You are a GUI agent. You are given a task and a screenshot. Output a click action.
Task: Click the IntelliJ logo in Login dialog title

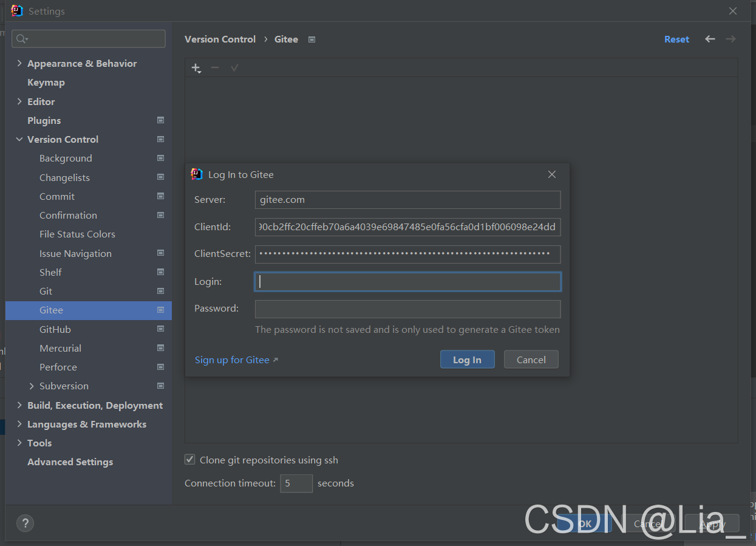pos(197,174)
